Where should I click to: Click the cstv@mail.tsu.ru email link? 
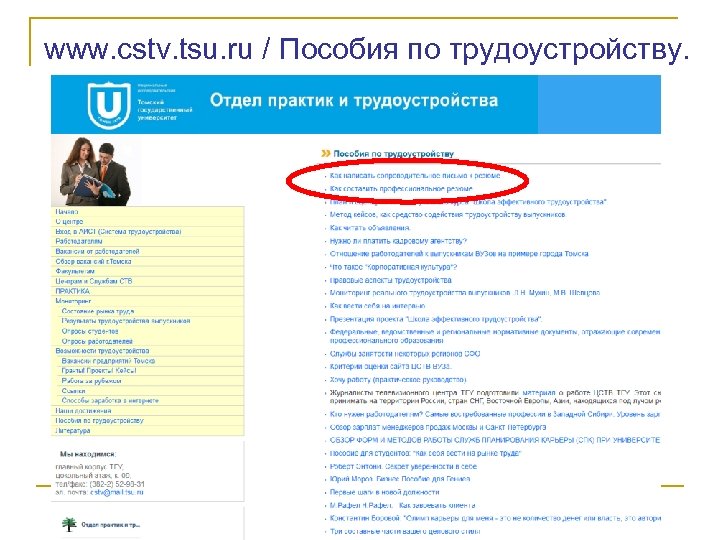click(x=117, y=492)
